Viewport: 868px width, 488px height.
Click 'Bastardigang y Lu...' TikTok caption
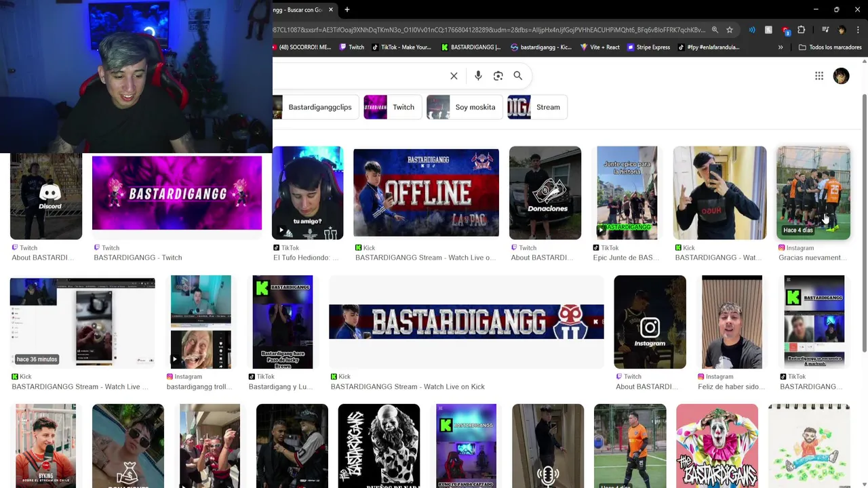281,386
